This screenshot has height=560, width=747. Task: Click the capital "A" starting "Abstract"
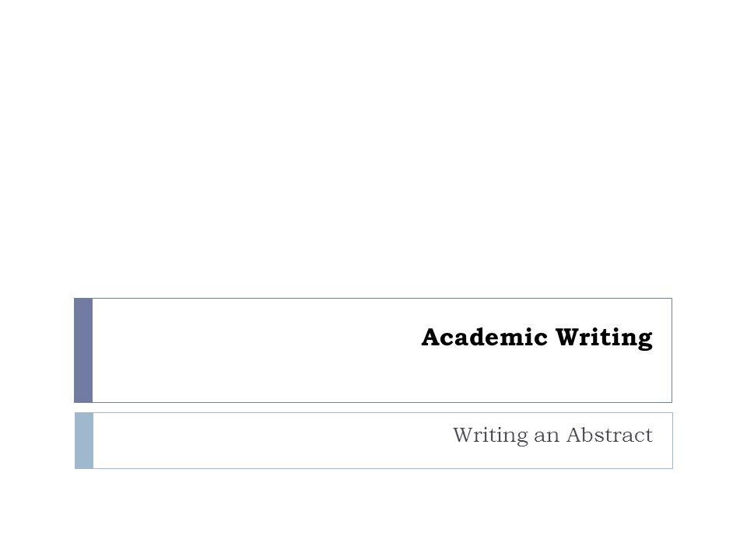[x=574, y=435]
